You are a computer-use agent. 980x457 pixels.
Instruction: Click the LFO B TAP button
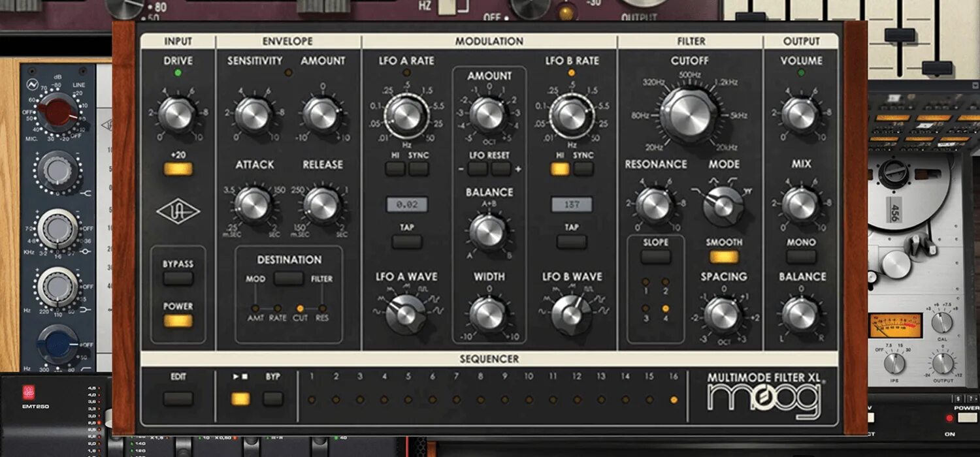click(x=572, y=242)
